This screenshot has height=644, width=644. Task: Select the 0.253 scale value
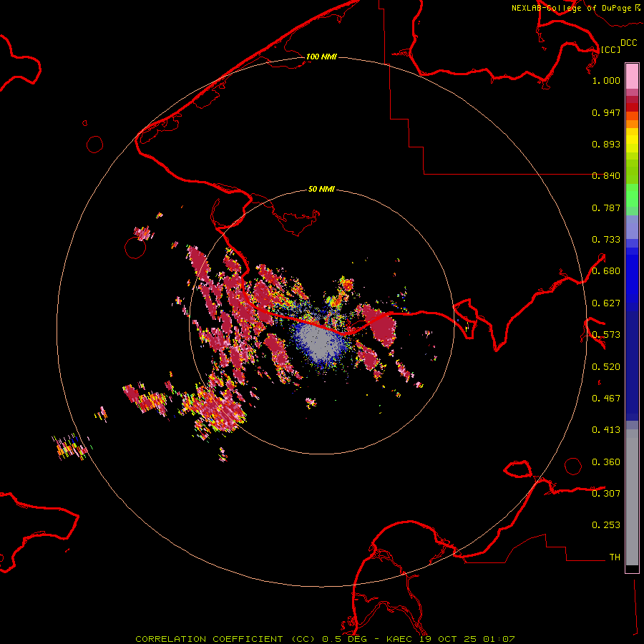(x=606, y=525)
